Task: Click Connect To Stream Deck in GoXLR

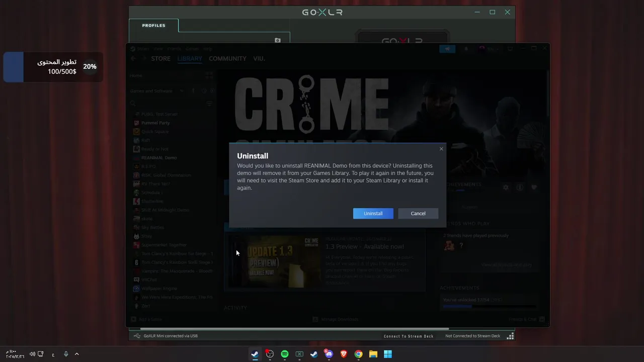Action: [x=409, y=336]
